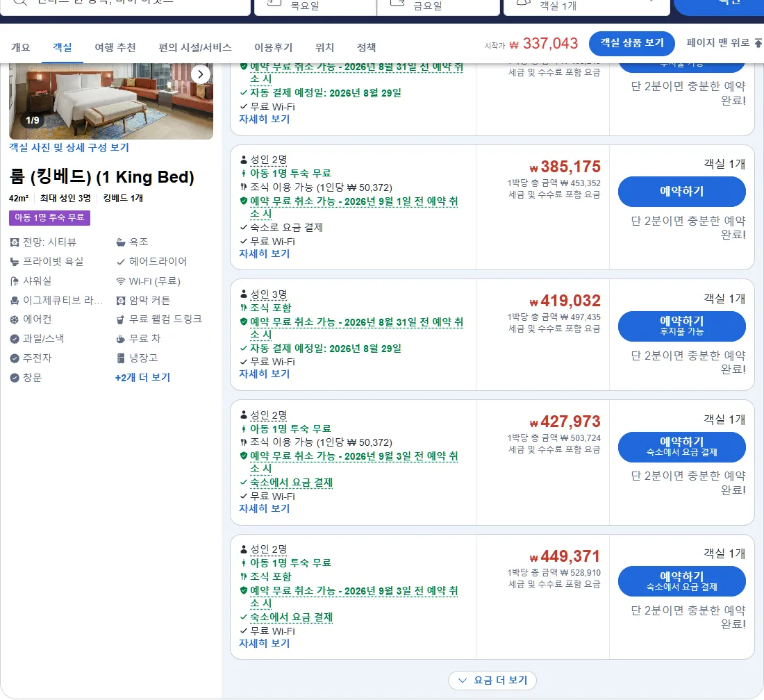Open the 위치 tab
Screen dimensions: 764x700
click(x=324, y=48)
